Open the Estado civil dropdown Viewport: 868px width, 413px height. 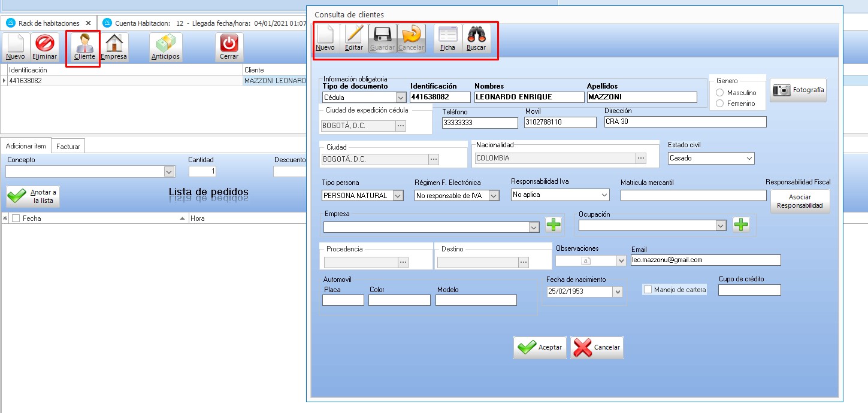point(749,159)
